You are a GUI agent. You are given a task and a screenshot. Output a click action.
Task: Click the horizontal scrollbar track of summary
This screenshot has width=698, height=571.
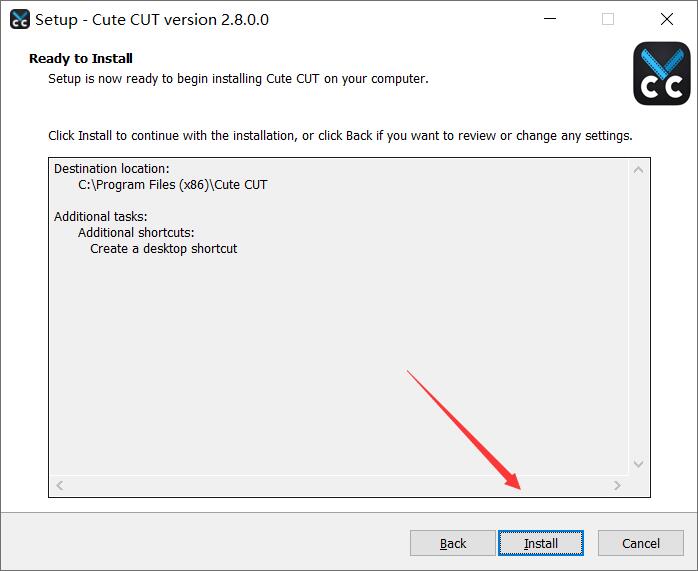340,486
